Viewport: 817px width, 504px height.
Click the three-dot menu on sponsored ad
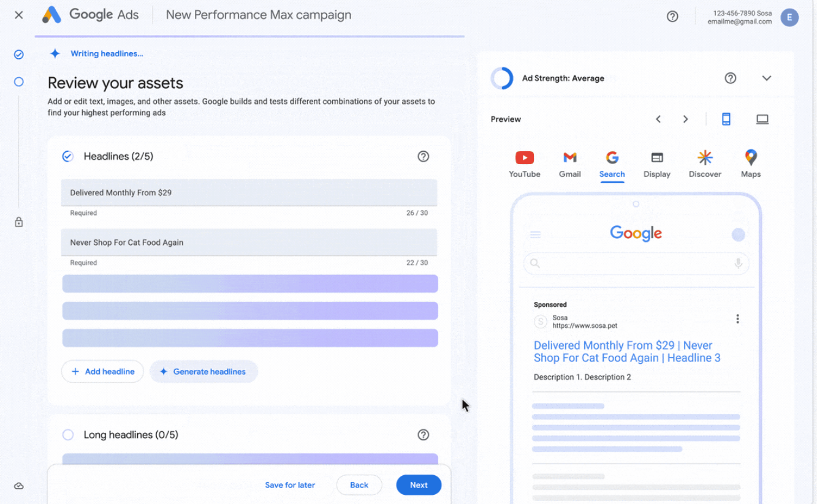click(x=737, y=319)
